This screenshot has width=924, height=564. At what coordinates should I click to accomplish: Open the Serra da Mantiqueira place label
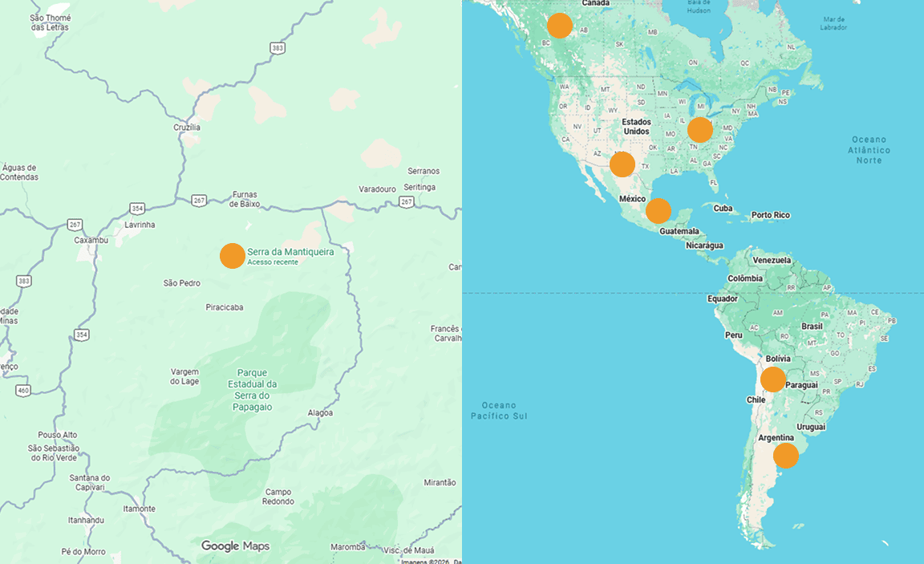coord(290,252)
